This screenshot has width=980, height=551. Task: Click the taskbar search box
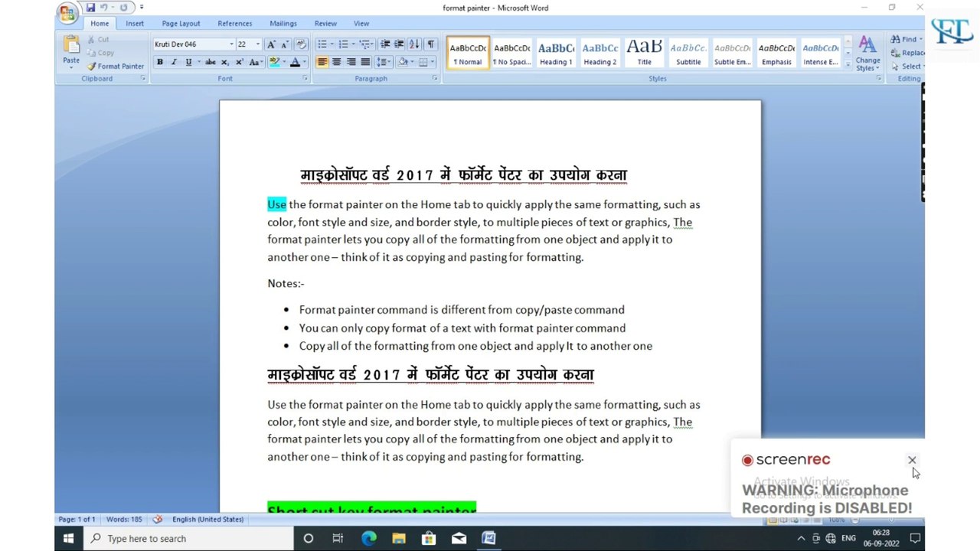click(188, 539)
